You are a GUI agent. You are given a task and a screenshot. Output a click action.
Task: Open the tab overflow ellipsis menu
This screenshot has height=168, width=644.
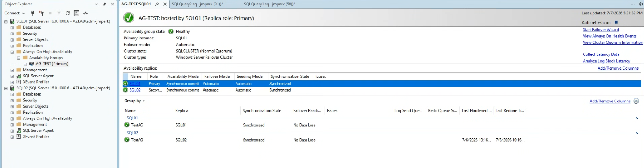pos(632,4)
